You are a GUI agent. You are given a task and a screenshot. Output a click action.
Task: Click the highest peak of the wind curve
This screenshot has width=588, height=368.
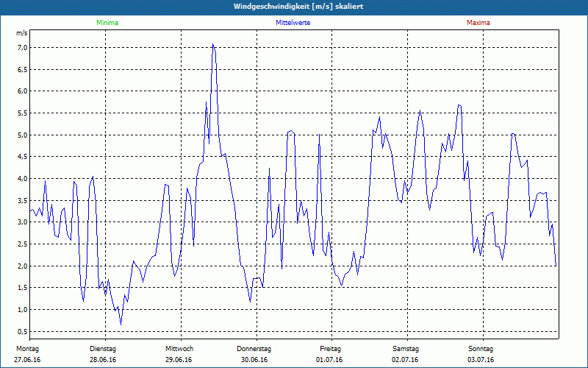coord(213,44)
